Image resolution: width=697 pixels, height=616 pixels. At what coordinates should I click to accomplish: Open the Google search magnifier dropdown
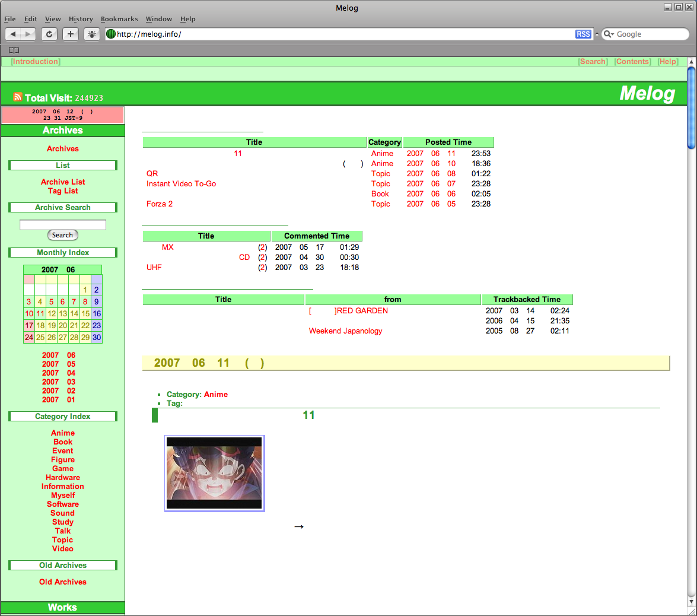click(x=609, y=34)
